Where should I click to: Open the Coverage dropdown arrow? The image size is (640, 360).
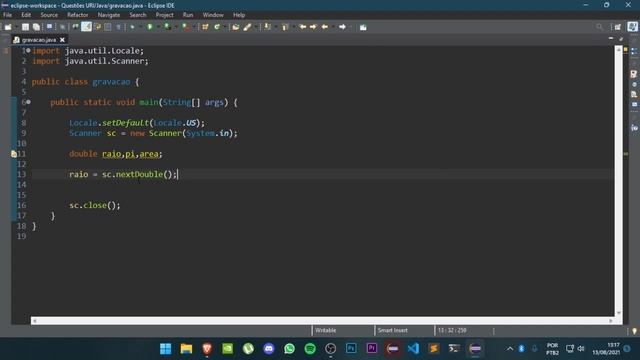(x=176, y=27)
